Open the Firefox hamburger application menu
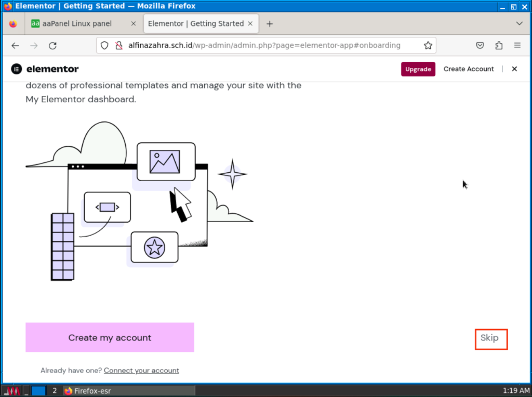The width and height of the screenshot is (532, 397). tap(517, 46)
